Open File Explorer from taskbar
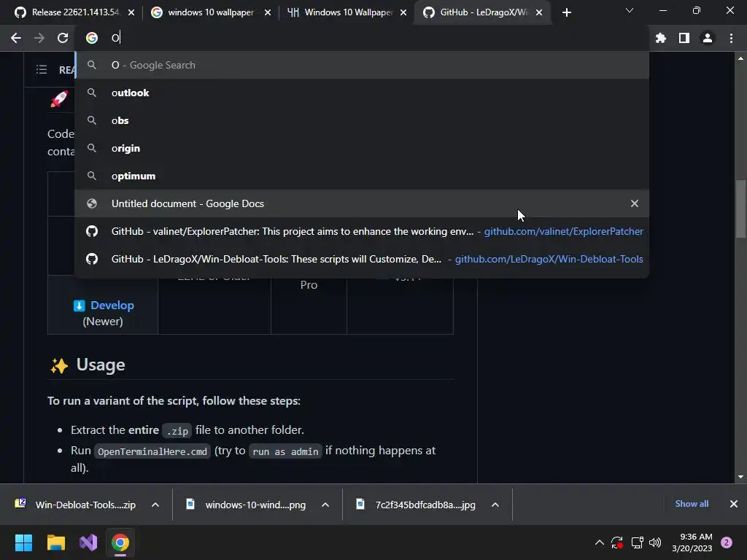747x560 pixels. [55, 542]
